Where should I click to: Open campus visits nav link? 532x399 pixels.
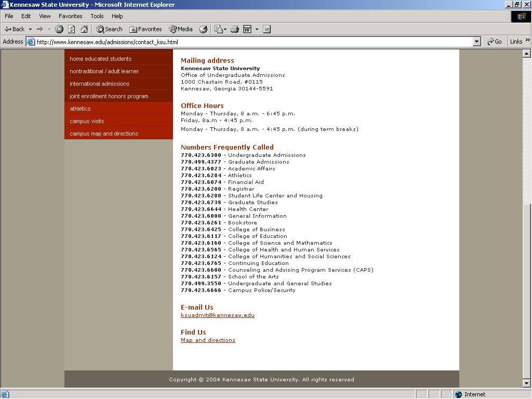click(x=118, y=121)
